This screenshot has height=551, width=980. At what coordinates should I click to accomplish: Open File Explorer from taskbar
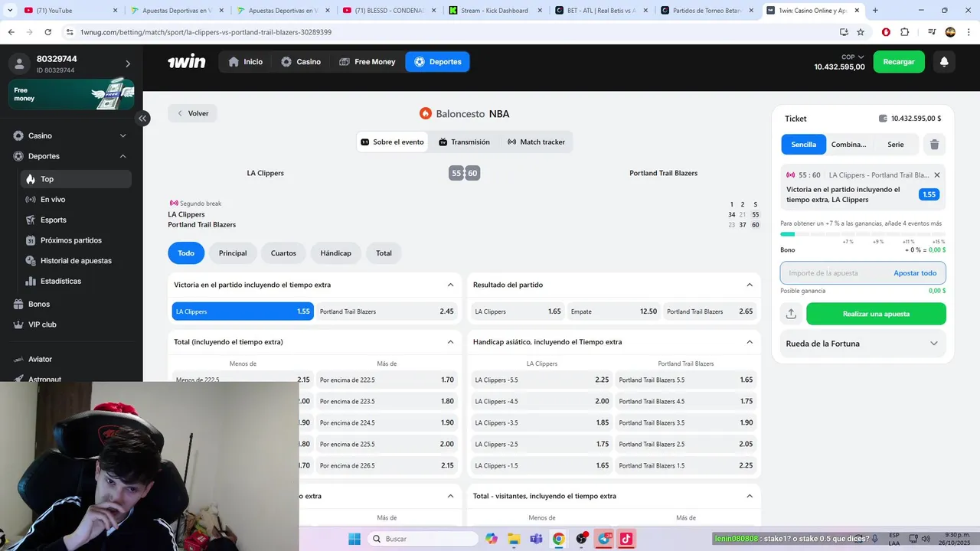(514, 539)
